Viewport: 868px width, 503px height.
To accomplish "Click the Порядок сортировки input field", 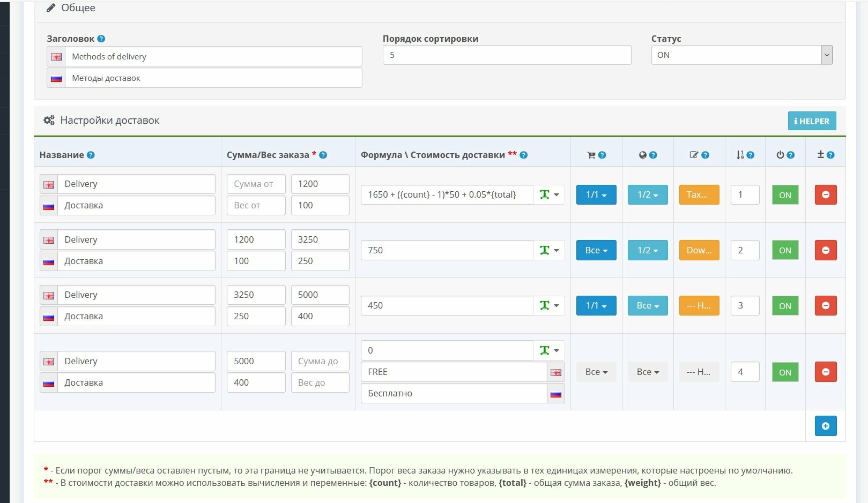I will point(507,55).
